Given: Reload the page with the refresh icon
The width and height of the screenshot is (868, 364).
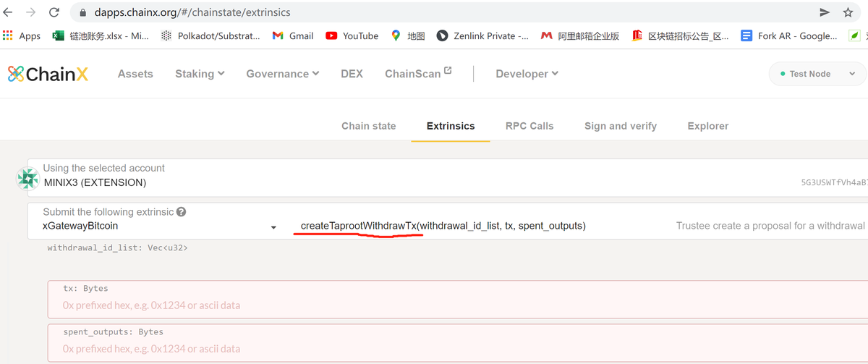Looking at the screenshot, I should pos(54,12).
